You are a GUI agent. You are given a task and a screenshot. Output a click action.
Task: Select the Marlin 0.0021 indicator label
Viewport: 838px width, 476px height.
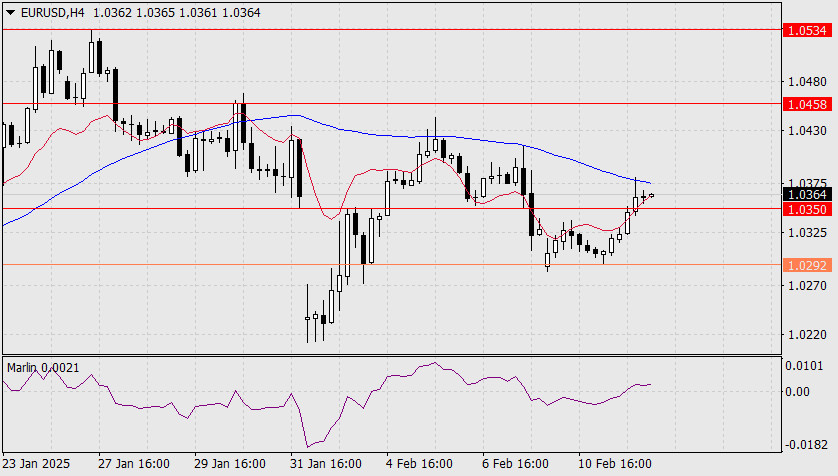pyautogui.click(x=43, y=368)
